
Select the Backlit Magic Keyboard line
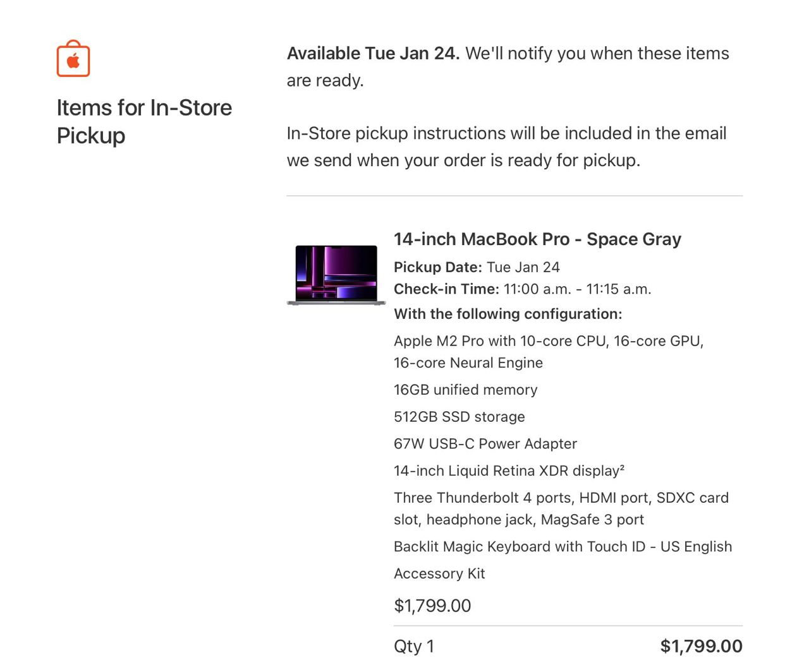[563, 547]
